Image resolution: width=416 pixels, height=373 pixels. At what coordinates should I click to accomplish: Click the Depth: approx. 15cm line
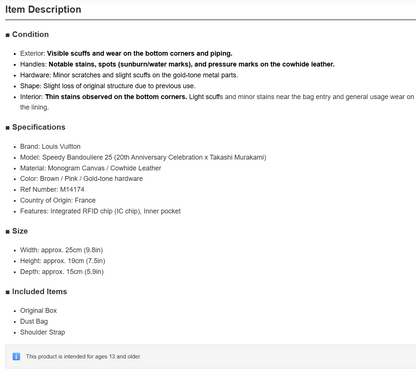click(62, 272)
